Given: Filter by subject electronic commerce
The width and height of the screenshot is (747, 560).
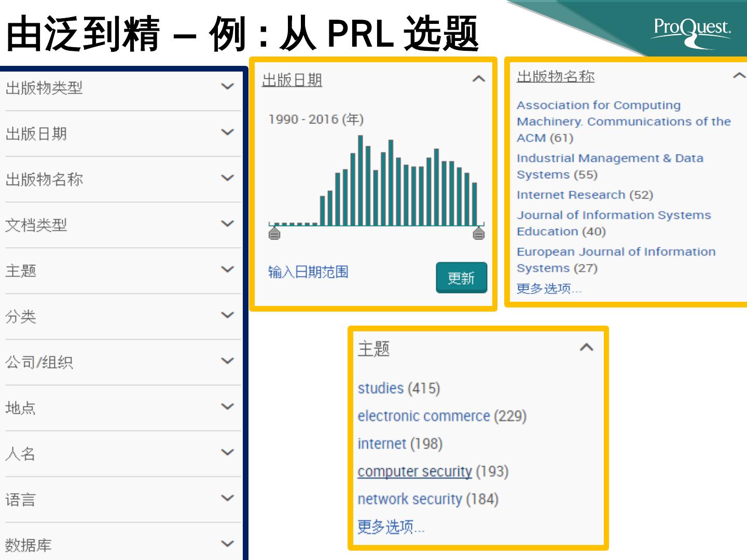Looking at the screenshot, I should pos(423,416).
